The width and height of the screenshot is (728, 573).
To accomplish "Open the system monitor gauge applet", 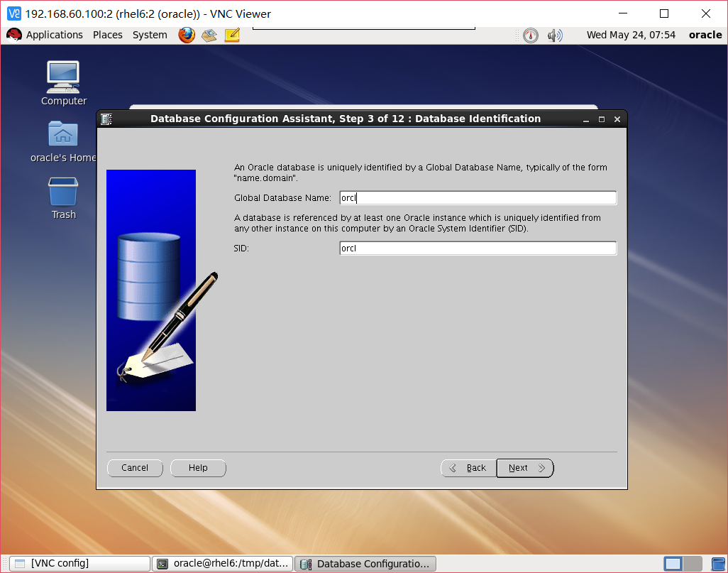I will point(530,35).
